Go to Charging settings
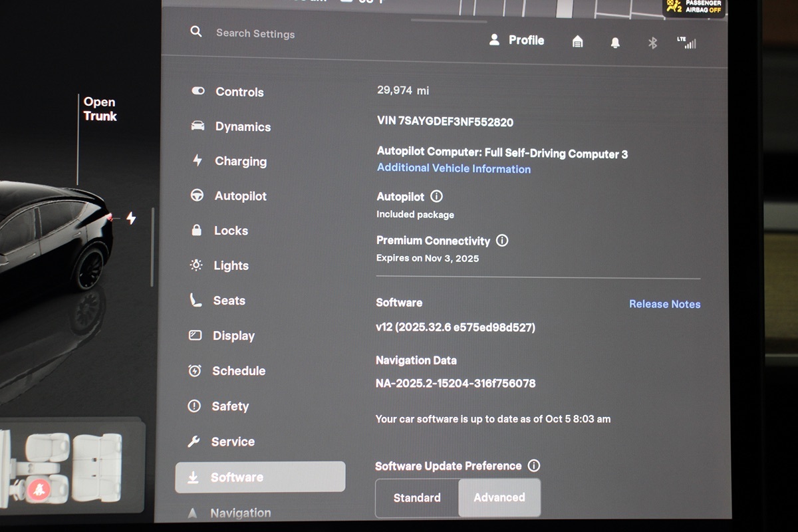Viewport: 798px width, 532px height. pyautogui.click(x=240, y=161)
